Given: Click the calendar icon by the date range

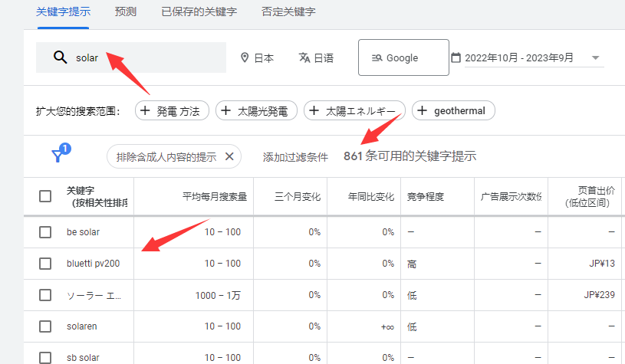Looking at the screenshot, I should point(456,57).
